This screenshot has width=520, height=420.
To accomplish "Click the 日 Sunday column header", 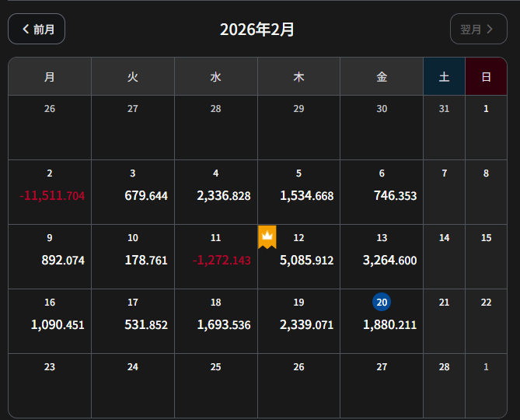I will coord(486,76).
